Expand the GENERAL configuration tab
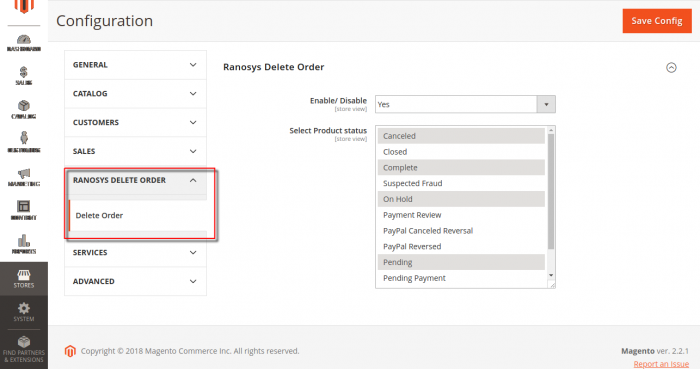Image resolution: width=700 pixels, height=369 pixels. coord(135,65)
